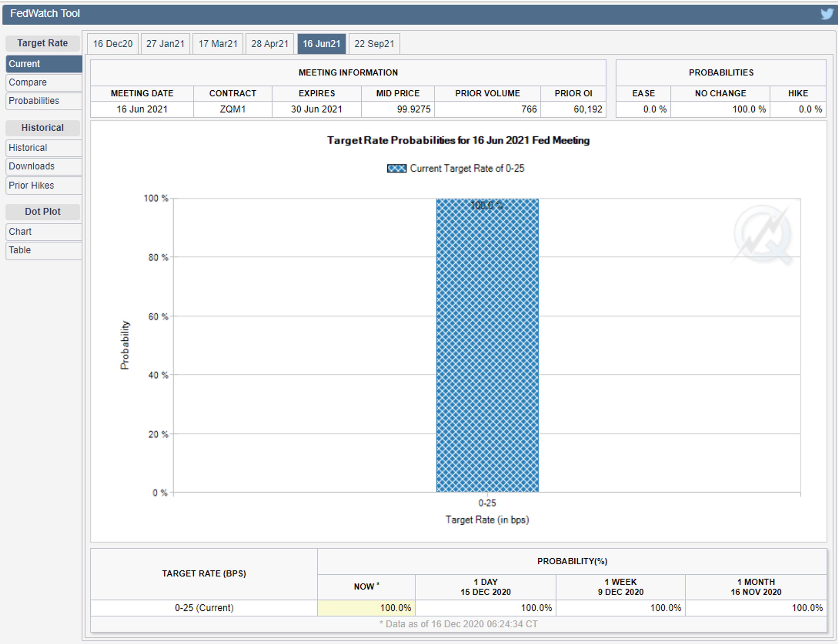Click the PRIOR VOLUME column header

click(487, 94)
